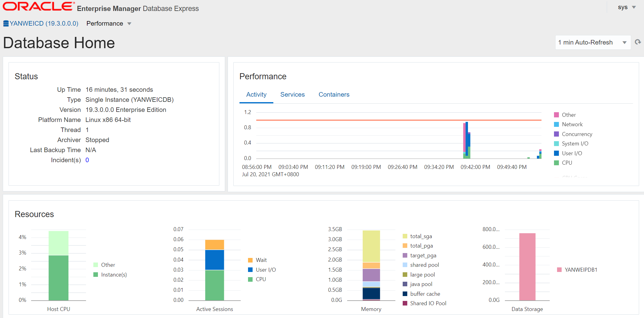Click the Oracle logo
The image size is (644, 318).
(38, 6)
